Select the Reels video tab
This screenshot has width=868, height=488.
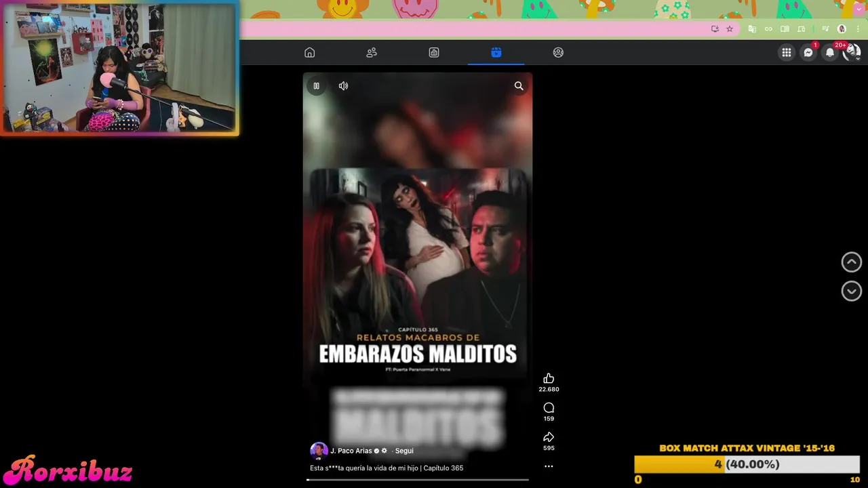(496, 52)
